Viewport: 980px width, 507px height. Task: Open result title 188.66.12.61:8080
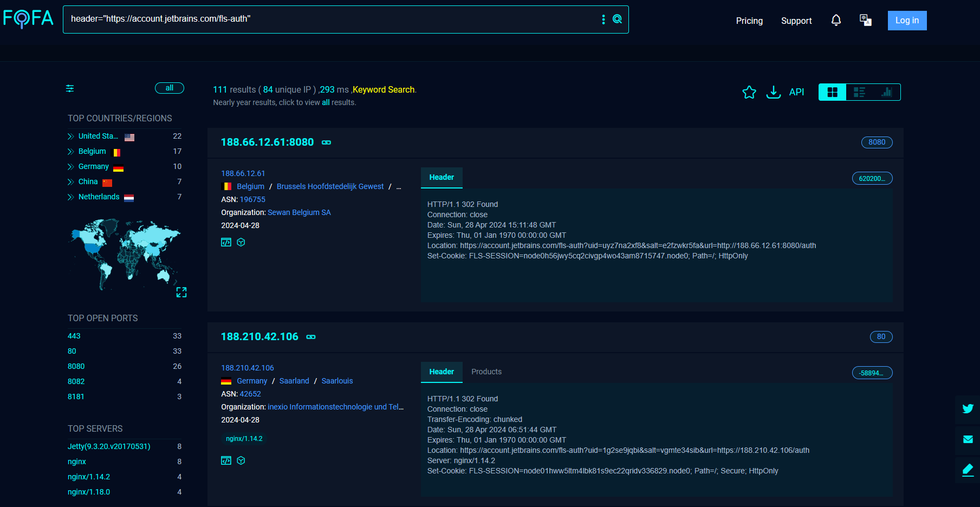[267, 142]
